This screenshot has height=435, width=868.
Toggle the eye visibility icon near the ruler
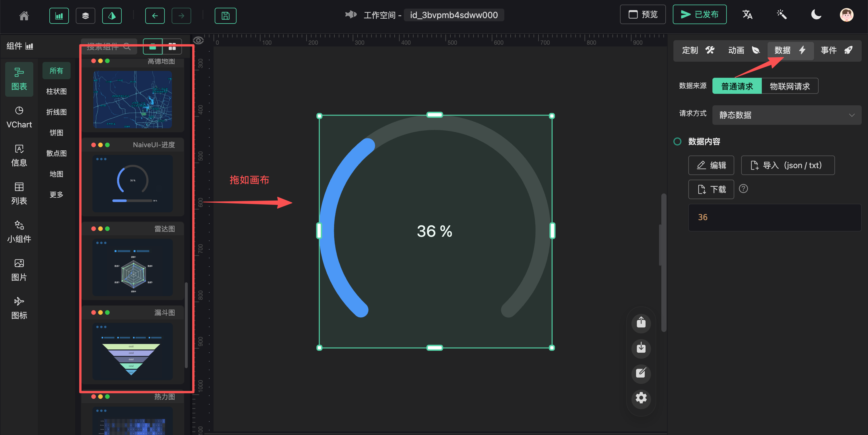(x=198, y=40)
